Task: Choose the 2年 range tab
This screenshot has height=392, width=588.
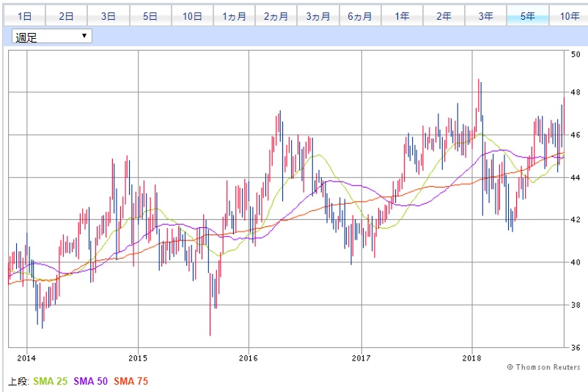Action: pyautogui.click(x=444, y=15)
